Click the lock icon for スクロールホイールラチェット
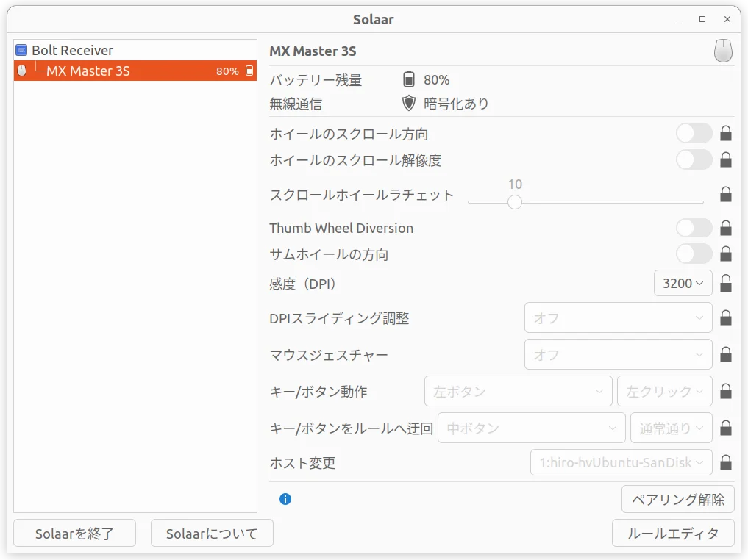 coord(726,194)
